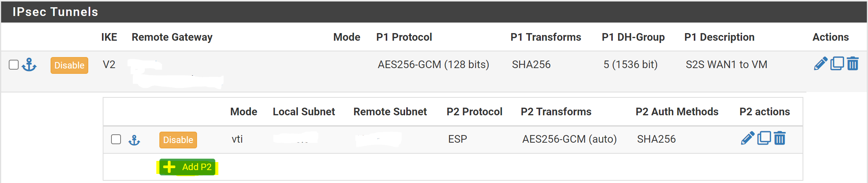This screenshot has width=868, height=183.
Task: Copy the S2S WAN1 to VM phase 1
Action: [837, 64]
